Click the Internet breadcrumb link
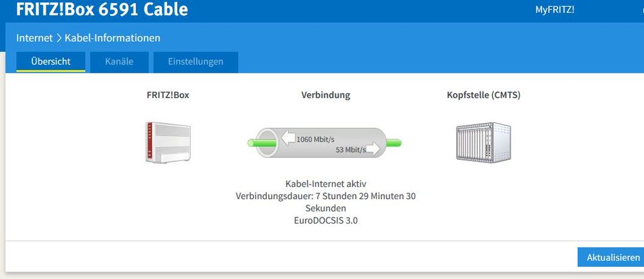644x279 pixels. [x=35, y=39]
